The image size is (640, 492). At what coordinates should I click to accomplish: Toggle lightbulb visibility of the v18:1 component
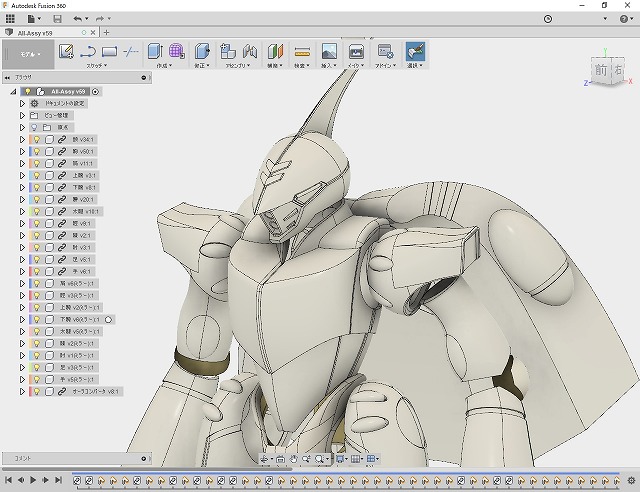click(37, 211)
